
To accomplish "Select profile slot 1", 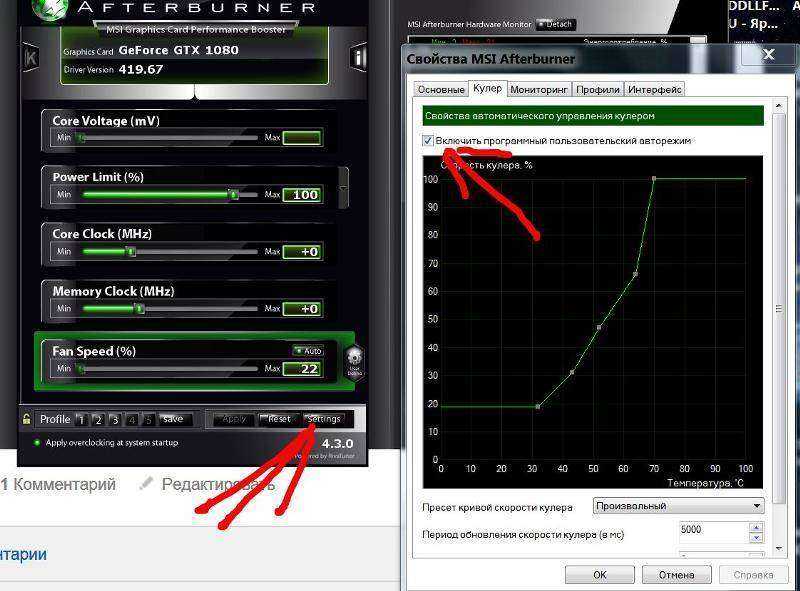I will 81,420.
